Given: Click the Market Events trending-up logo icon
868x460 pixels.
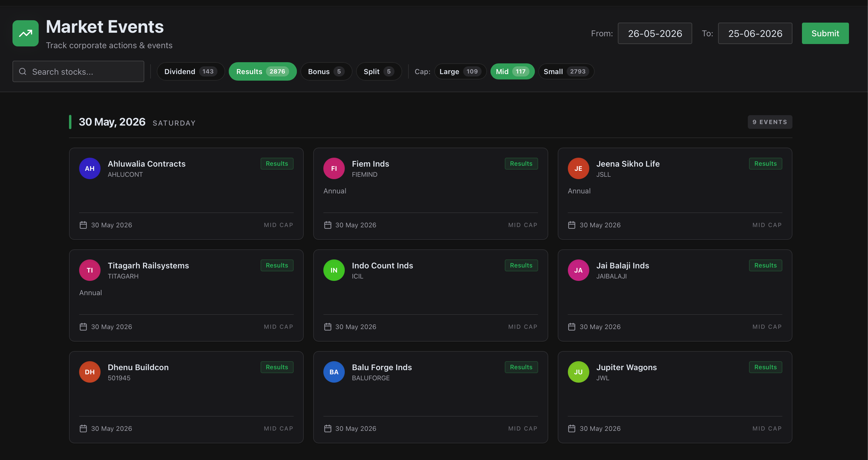Looking at the screenshot, I should (25, 33).
